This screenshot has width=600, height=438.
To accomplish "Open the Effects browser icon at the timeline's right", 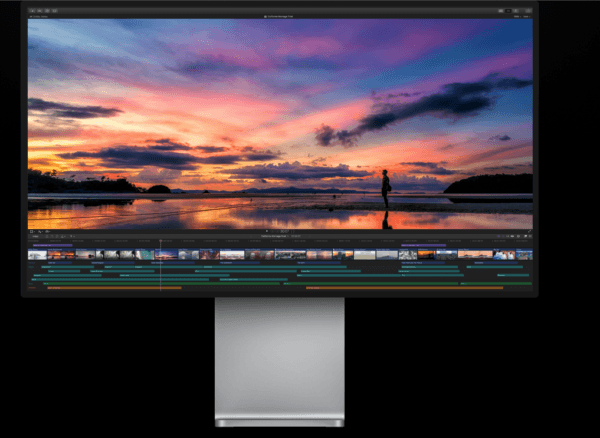I will (x=525, y=236).
